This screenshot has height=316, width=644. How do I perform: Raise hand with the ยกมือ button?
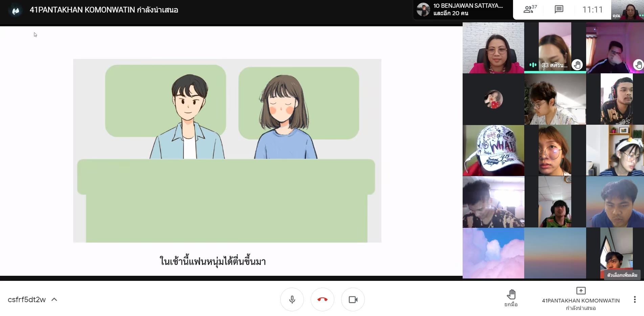[511, 298]
